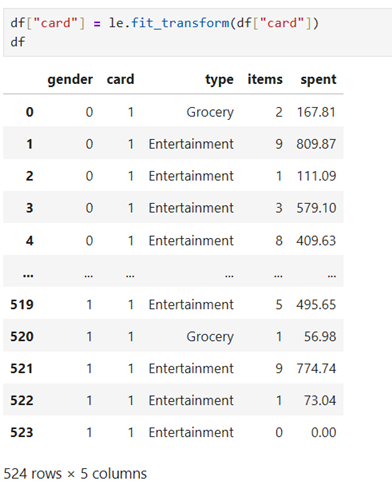This screenshot has height=489, width=392.
Task: Click the second line df in code cell
Action: pos(18,42)
